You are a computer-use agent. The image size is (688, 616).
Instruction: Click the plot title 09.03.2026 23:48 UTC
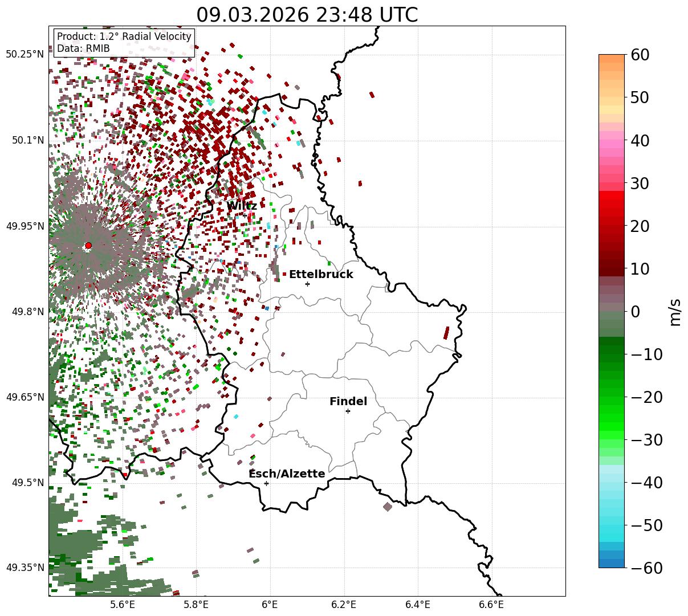(307, 15)
